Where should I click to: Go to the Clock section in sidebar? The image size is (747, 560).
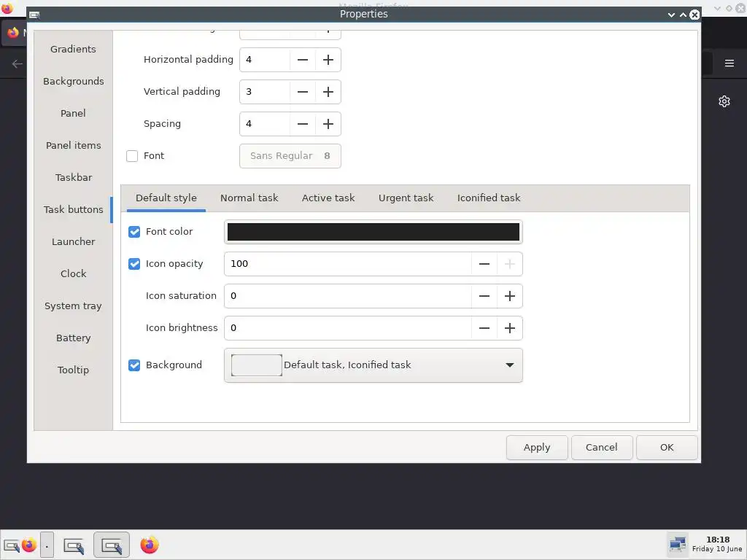coord(74,274)
